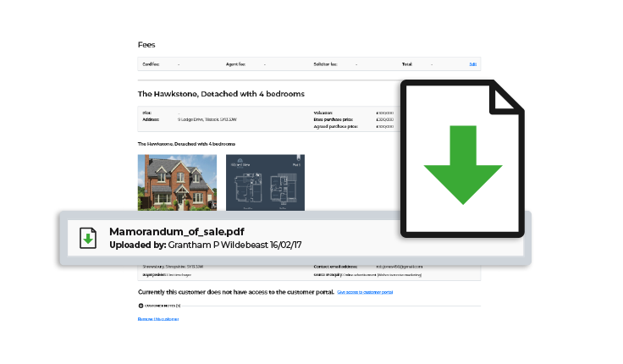Click the Total label in the Fees row
This screenshot has height=364, width=623.
coord(407,63)
